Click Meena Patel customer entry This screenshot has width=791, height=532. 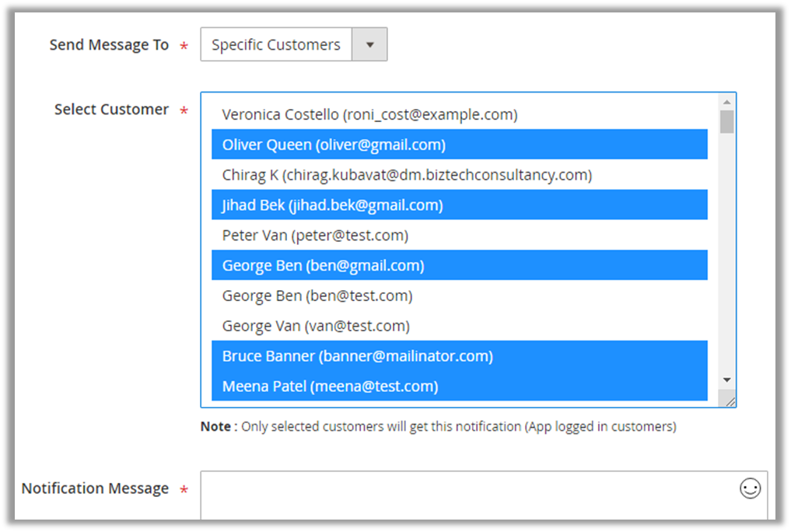pos(330,387)
